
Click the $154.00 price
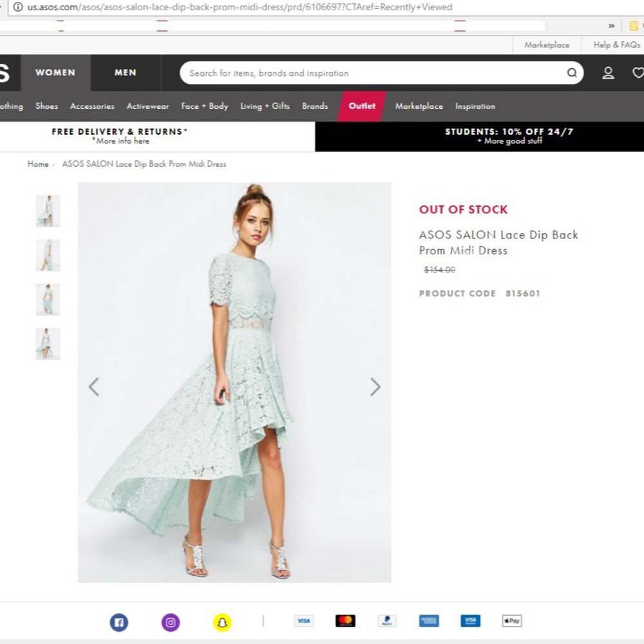[x=439, y=270]
